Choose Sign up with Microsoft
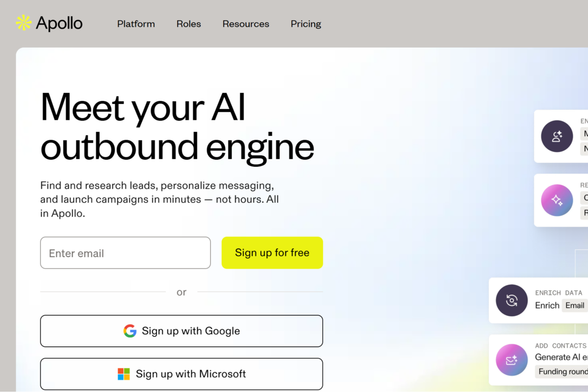 (181, 374)
